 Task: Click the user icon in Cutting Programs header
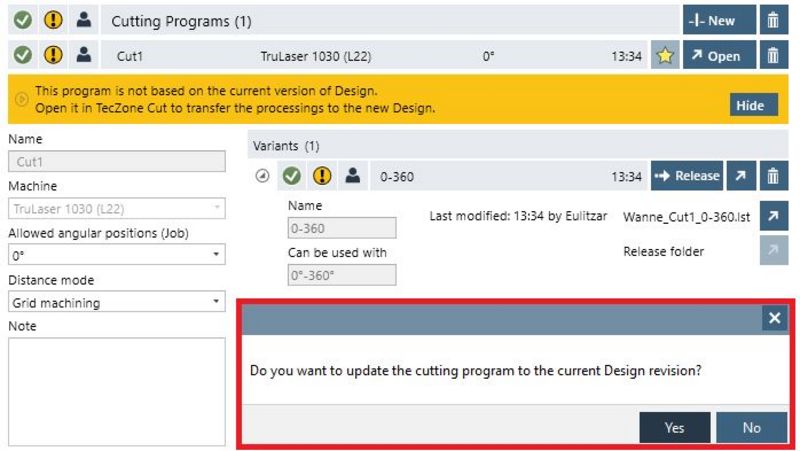coord(84,20)
